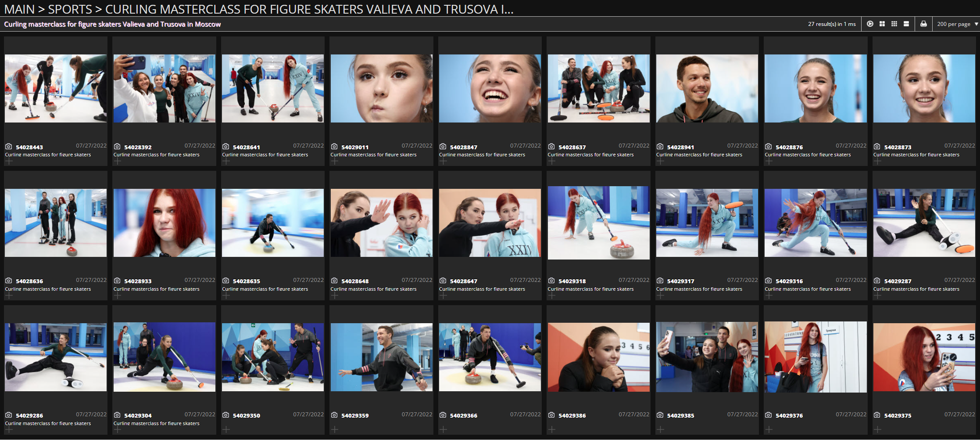Viewport: 980px width, 440px height.
Task: Open thumbnail of photo 54029359
Action: coord(381,357)
